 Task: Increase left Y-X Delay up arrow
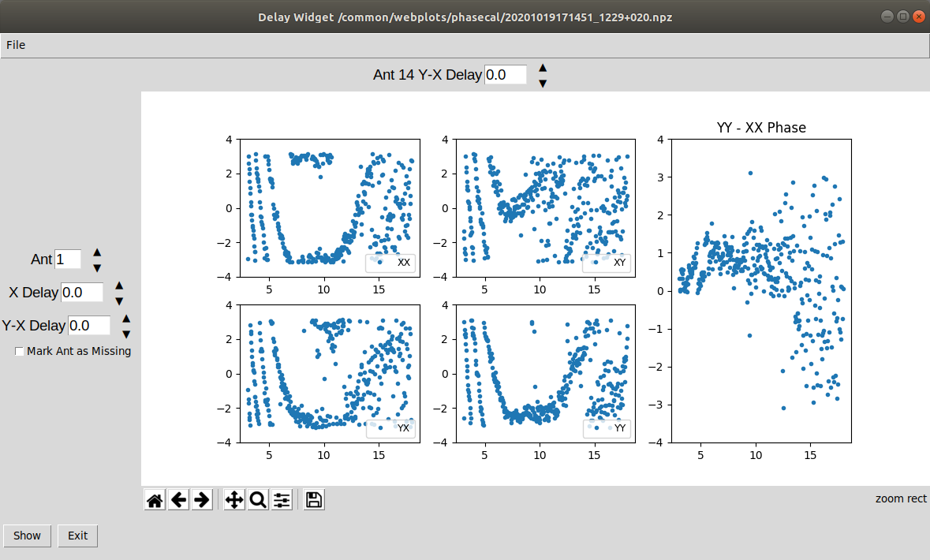click(125, 319)
